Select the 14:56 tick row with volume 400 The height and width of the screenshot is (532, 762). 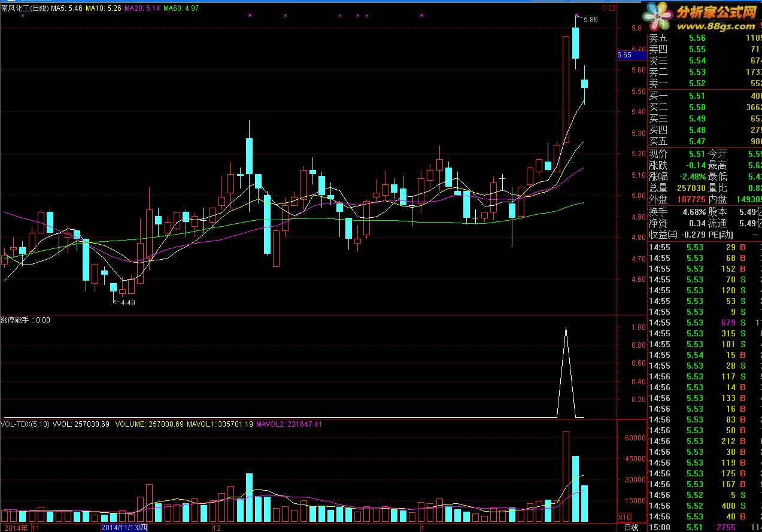(x=705, y=506)
